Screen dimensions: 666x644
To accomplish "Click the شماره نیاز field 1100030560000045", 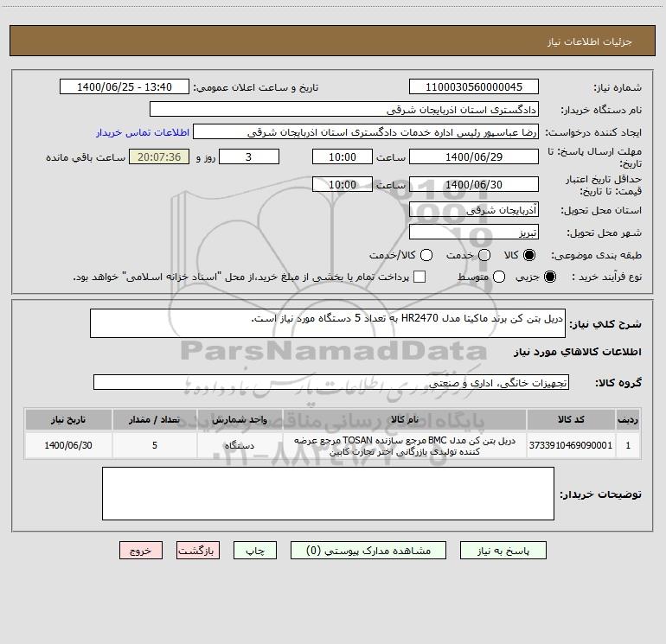I will (474, 87).
